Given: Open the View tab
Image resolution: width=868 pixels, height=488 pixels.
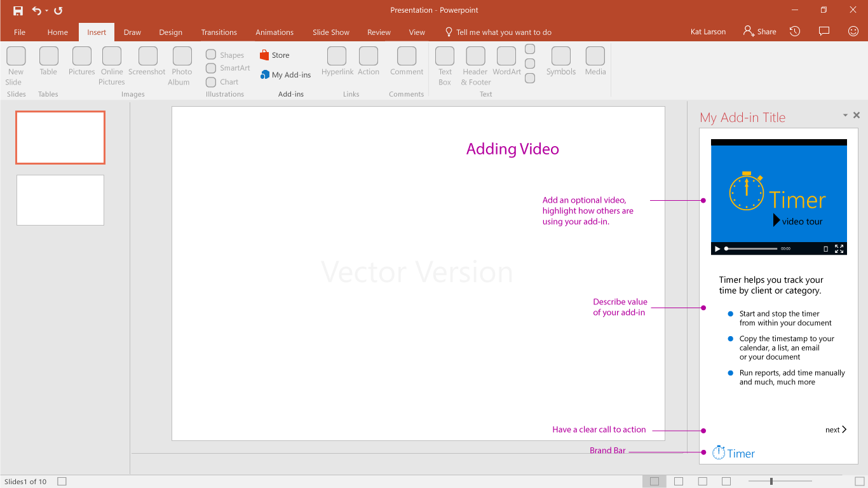Looking at the screenshot, I should point(417,32).
